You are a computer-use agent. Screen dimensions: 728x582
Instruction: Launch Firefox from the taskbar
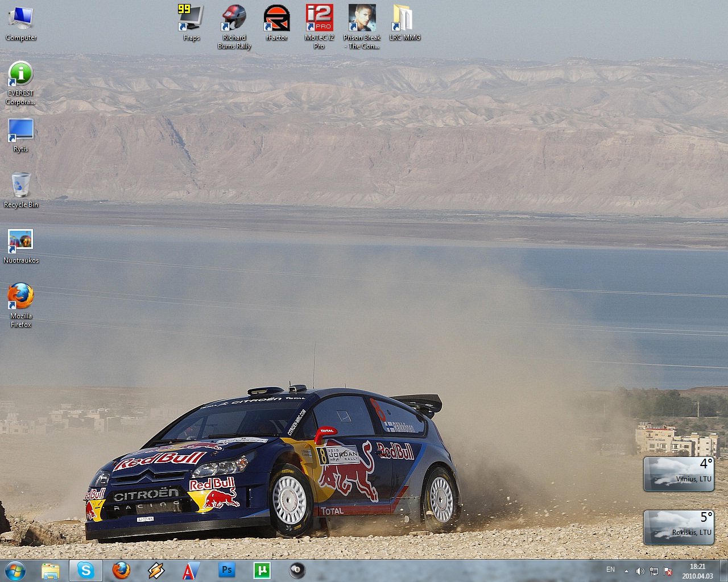point(121,571)
